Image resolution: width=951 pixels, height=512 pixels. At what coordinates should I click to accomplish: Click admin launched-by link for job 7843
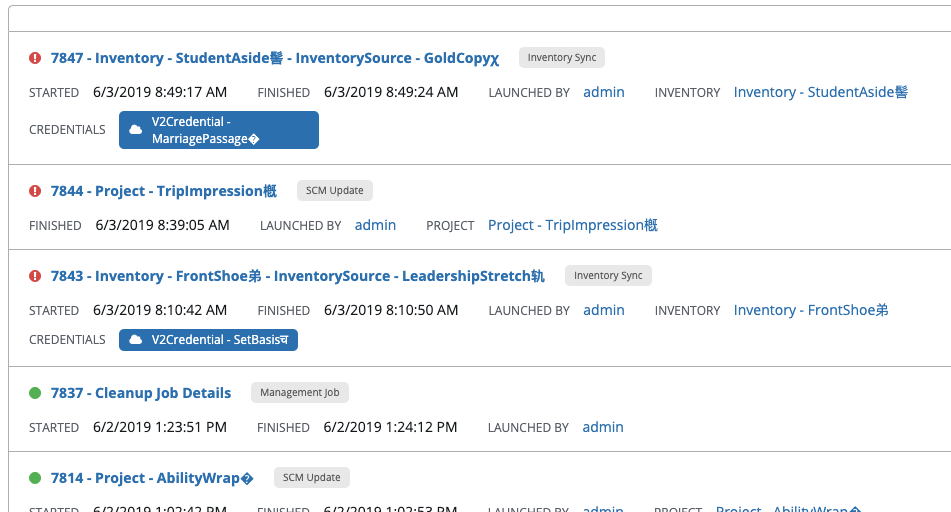click(x=603, y=310)
